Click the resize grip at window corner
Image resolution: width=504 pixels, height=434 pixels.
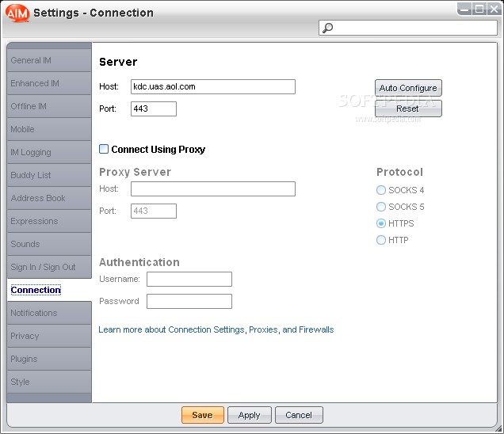[x=499, y=429]
